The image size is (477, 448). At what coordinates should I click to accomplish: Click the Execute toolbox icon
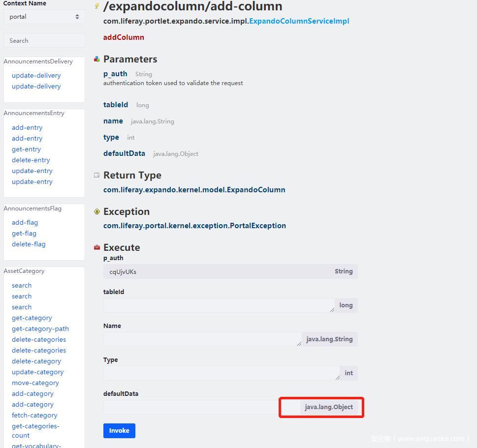(97, 248)
